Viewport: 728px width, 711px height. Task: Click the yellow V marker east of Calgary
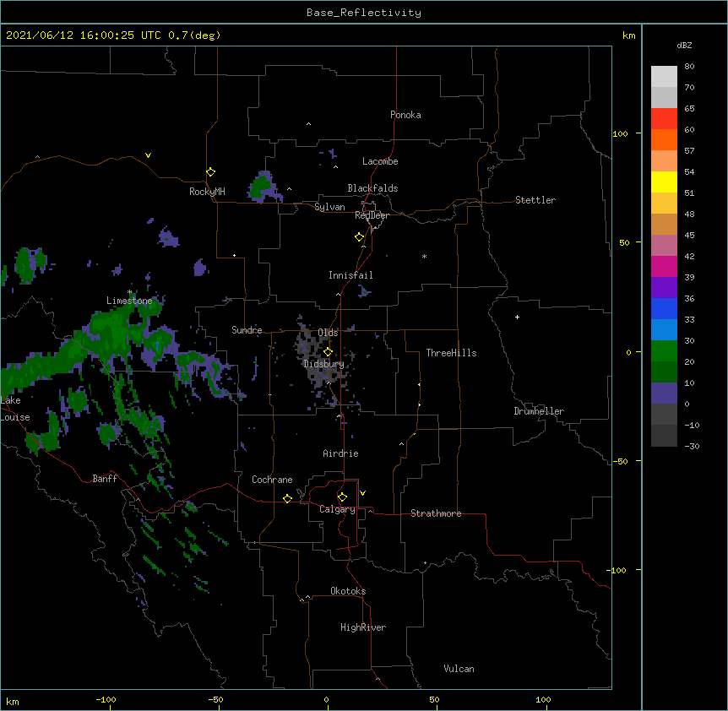coord(362,493)
